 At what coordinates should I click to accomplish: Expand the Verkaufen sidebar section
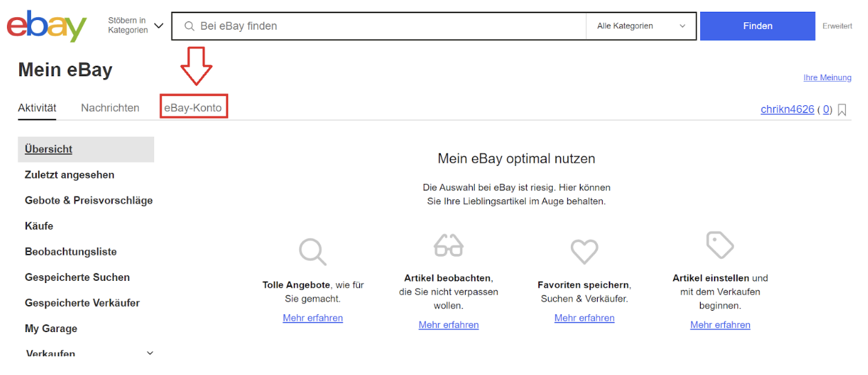150,353
